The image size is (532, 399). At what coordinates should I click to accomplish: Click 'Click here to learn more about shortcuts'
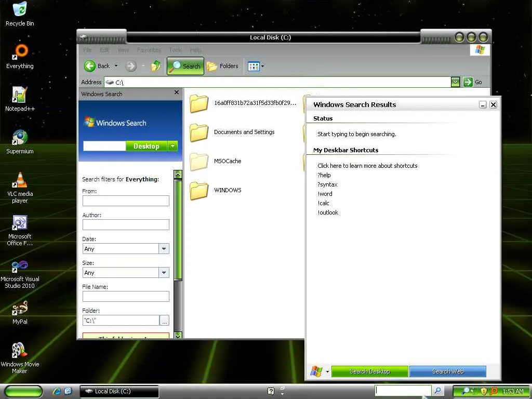pos(367,166)
